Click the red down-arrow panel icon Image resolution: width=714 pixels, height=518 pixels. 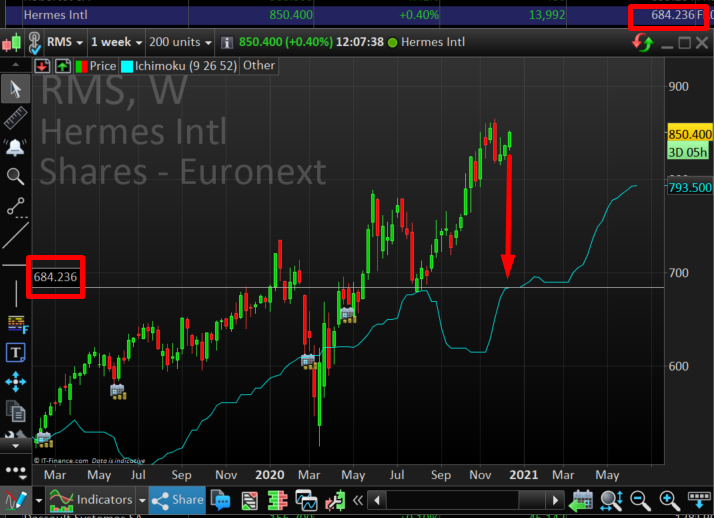pos(42,66)
